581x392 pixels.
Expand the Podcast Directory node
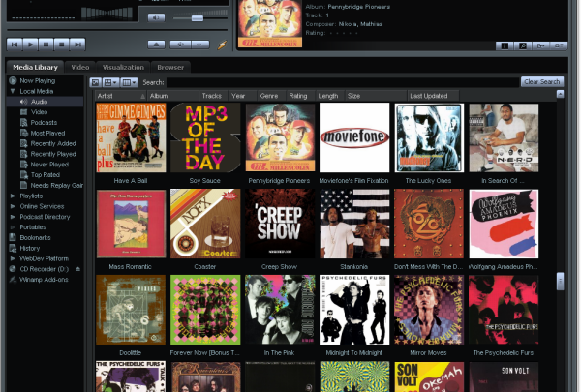[13, 217]
